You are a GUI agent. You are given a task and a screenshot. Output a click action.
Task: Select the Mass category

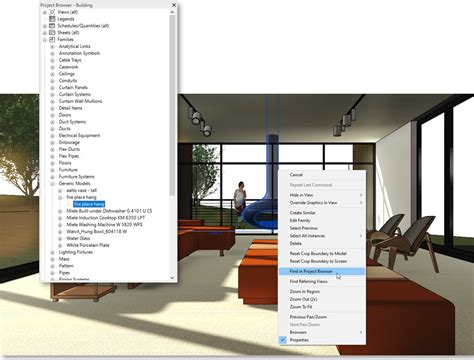pyautogui.click(x=64, y=259)
